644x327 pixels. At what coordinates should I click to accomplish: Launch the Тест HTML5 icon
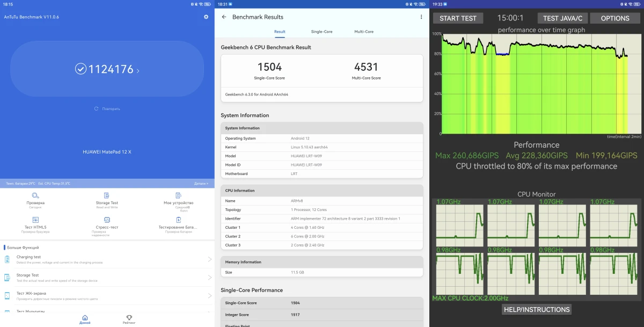pos(35,220)
